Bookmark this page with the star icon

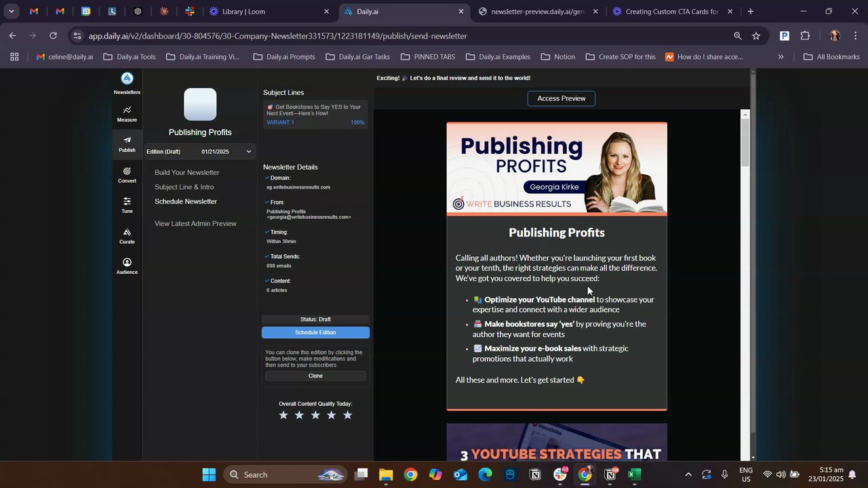[x=756, y=36]
